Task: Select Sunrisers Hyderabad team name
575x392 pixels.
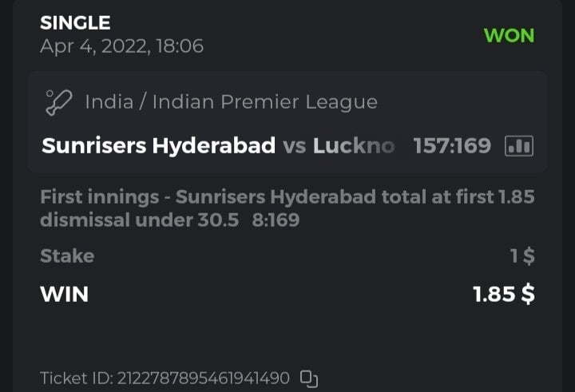Action: pos(158,147)
